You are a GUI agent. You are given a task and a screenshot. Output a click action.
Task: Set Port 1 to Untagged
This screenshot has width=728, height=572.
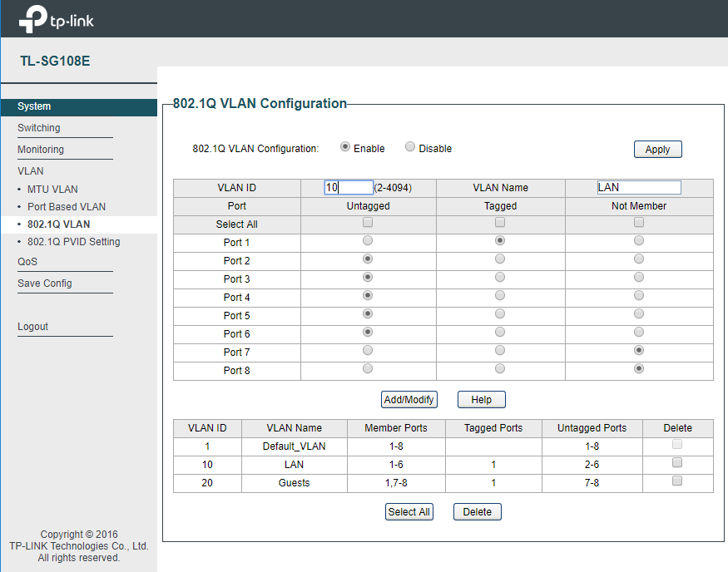click(x=368, y=241)
